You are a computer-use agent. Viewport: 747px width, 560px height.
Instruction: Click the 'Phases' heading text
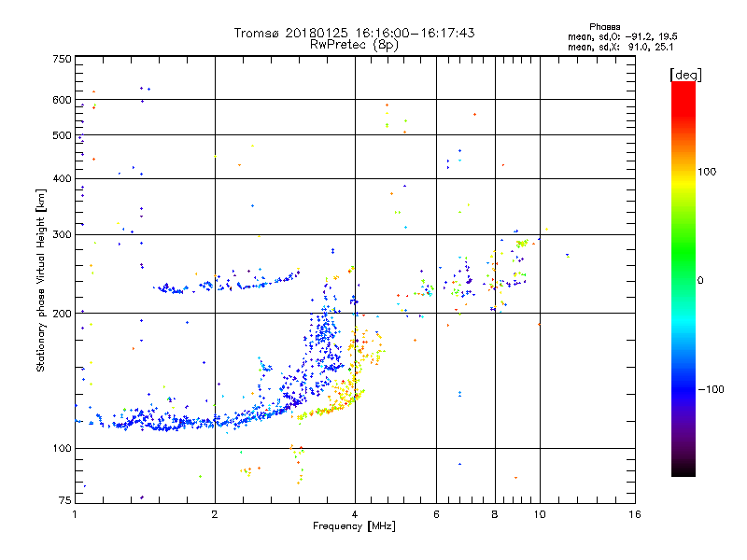pos(604,27)
